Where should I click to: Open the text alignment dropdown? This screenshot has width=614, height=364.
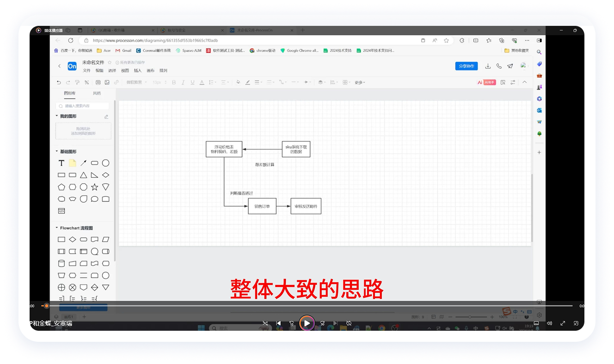click(x=225, y=82)
